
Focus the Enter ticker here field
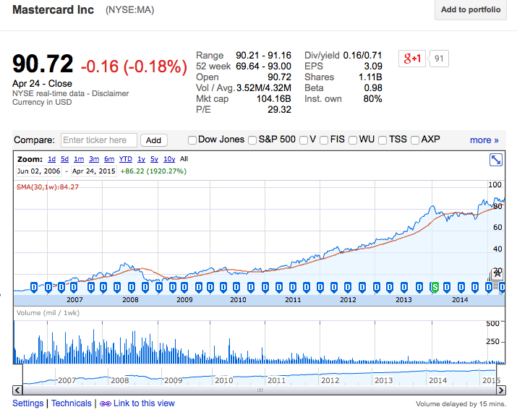tap(99, 140)
